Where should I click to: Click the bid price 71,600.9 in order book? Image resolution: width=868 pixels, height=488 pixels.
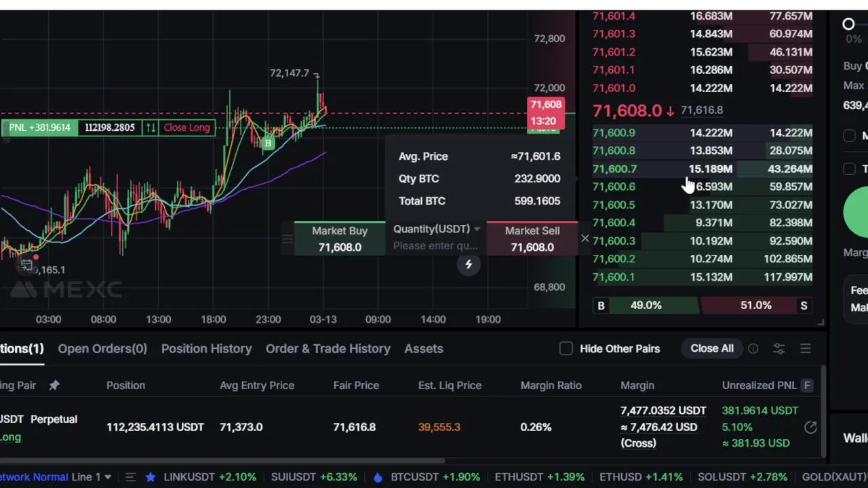(x=614, y=133)
